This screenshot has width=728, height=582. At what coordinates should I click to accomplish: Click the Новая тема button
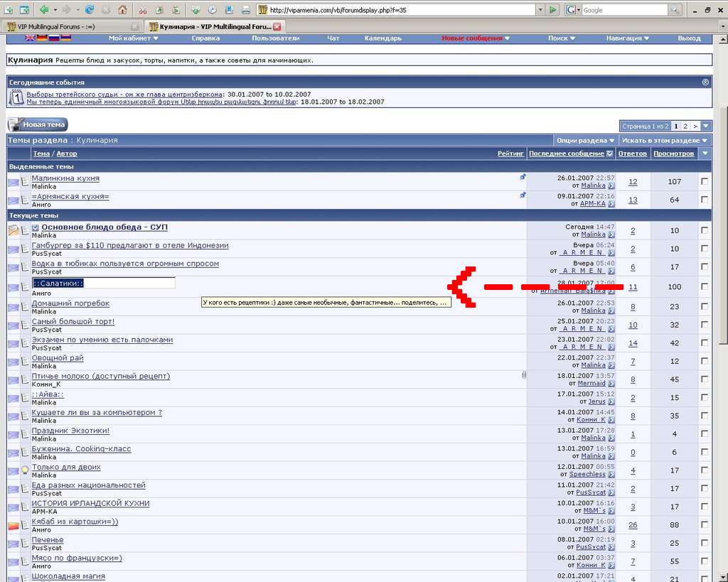pyautogui.click(x=38, y=124)
